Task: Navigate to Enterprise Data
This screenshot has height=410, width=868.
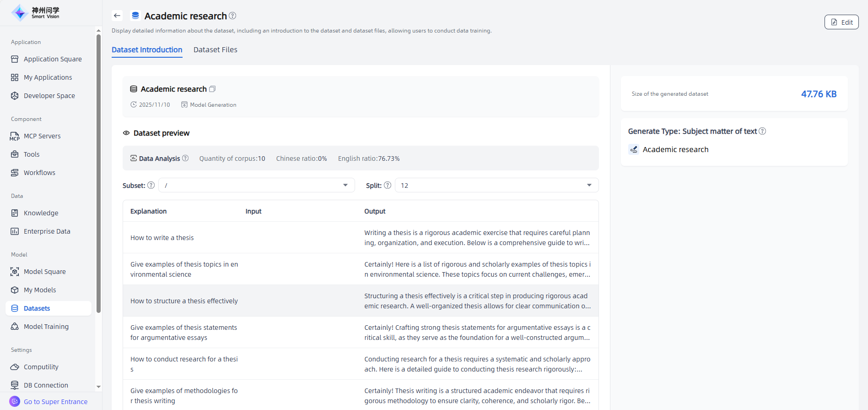Action: coord(47,231)
